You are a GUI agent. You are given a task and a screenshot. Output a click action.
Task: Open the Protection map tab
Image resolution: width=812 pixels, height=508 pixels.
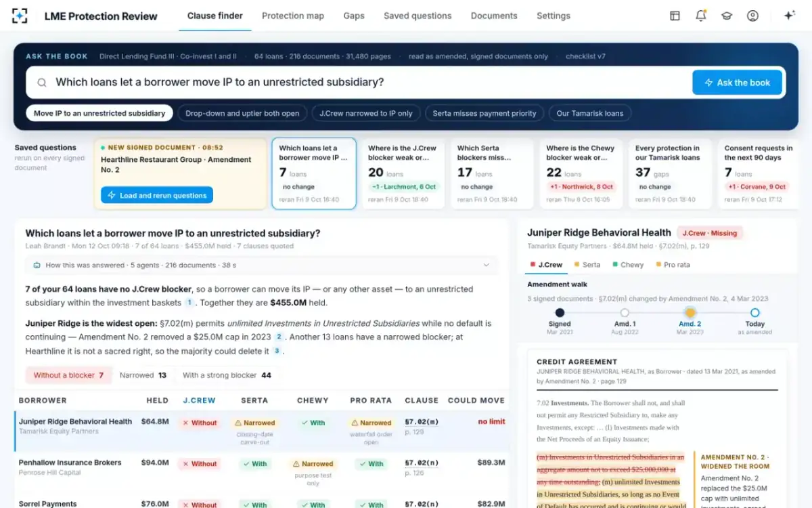[293, 16]
